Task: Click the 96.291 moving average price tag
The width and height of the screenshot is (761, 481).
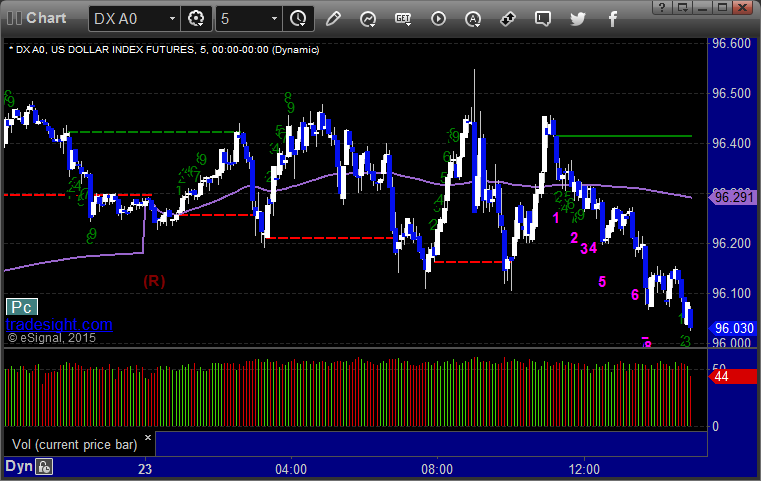Action: 733,198
